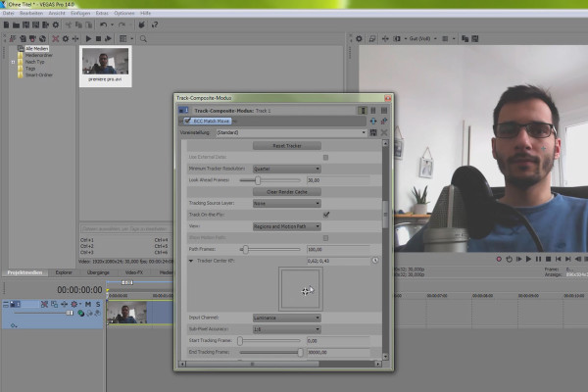Open Minimum Tracker Resolution dropdown
The height and width of the screenshot is (392, 588).
(287, 169)
